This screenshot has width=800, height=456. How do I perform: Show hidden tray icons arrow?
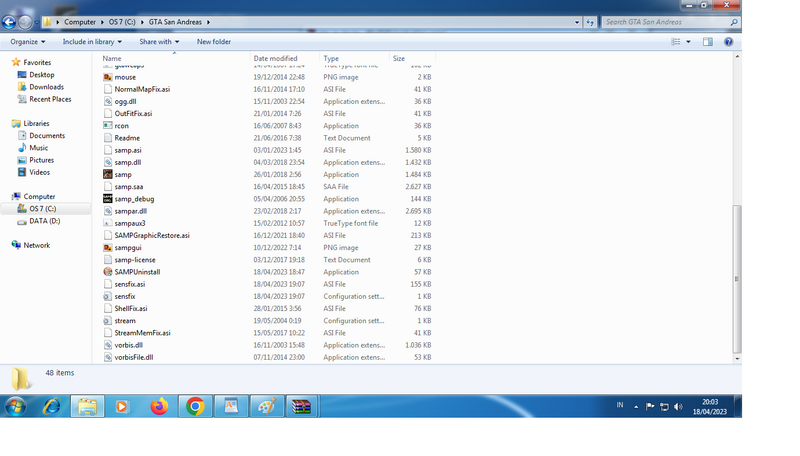[636, 407]
